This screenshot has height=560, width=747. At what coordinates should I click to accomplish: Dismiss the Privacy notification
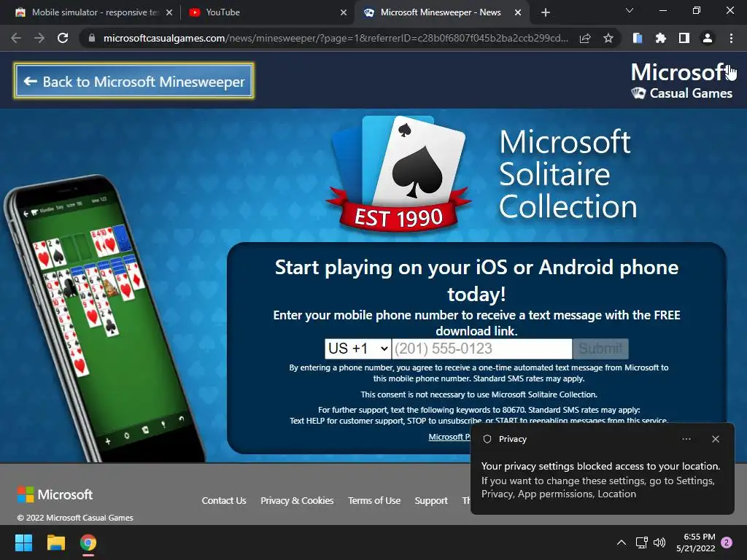(x=716, y=439)
